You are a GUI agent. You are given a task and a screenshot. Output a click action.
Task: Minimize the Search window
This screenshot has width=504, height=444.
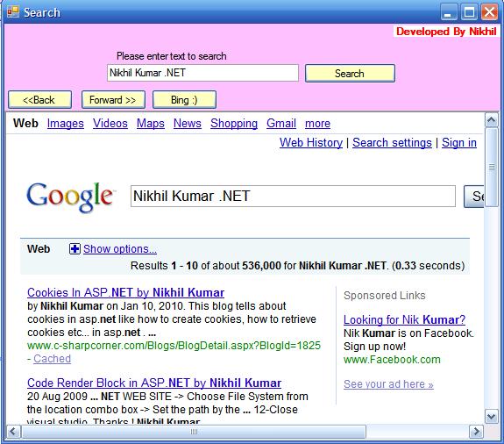(x=449, y=12)
